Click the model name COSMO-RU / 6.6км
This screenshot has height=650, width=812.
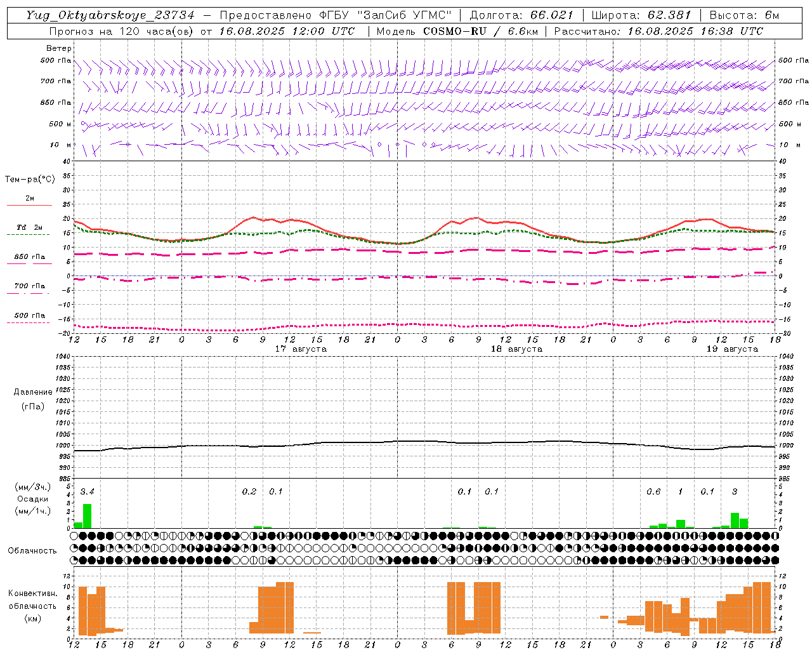click(481, 31)
